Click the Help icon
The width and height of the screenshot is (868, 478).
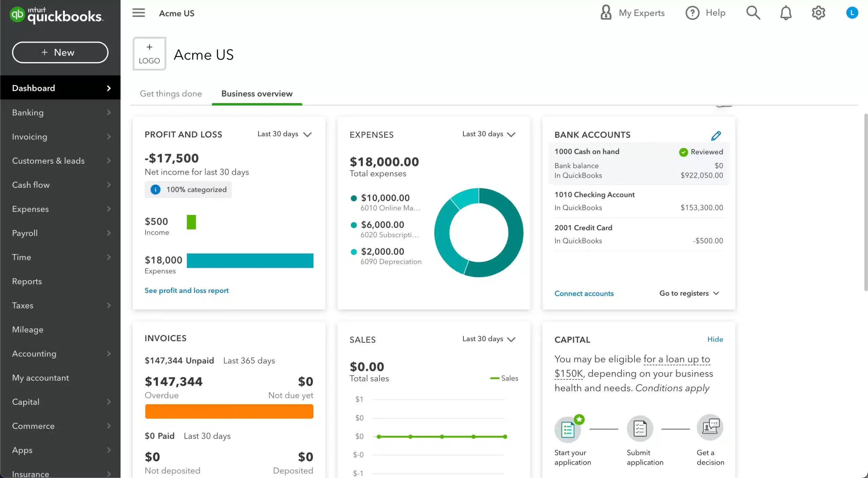pyautogui.click(x=692, y=12)
